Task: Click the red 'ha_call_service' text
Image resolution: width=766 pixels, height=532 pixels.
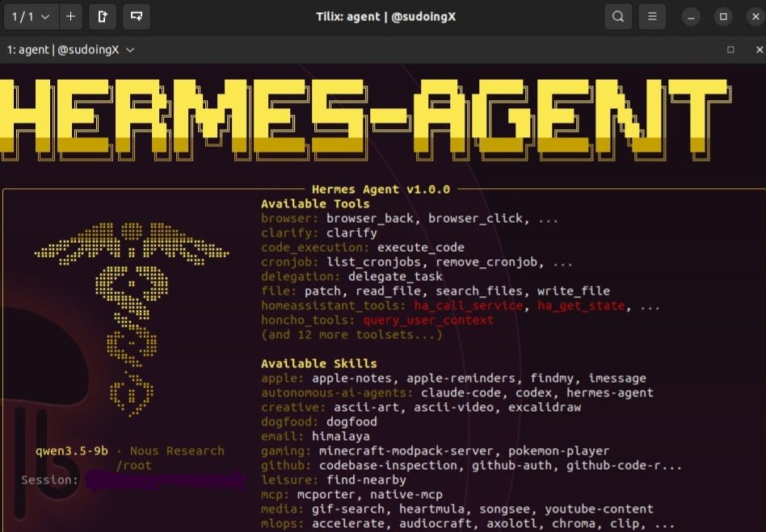Action: [469, 305]
